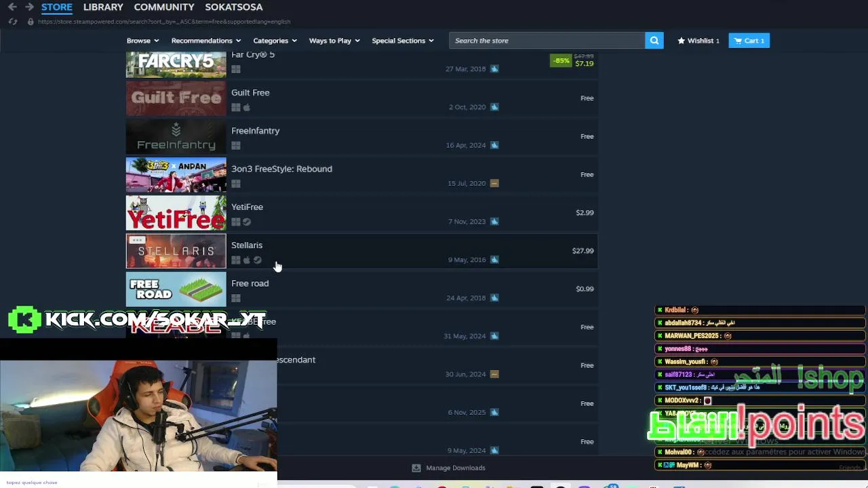
Task: Reload the store page
Action: tap(13, 22)
